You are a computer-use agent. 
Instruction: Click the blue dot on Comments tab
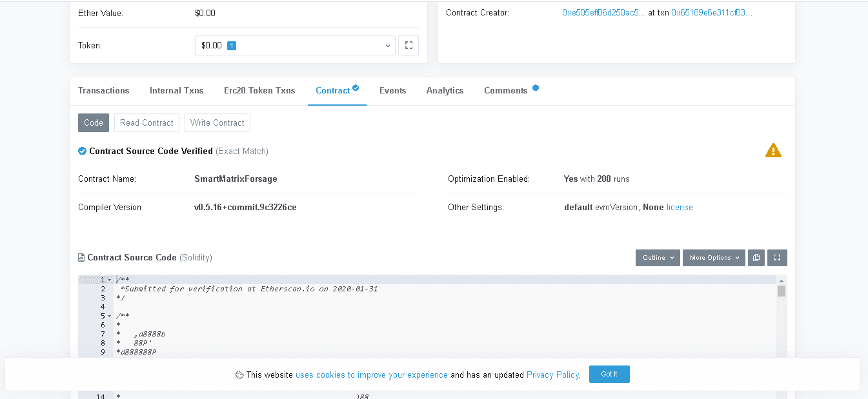click(536, 88)
